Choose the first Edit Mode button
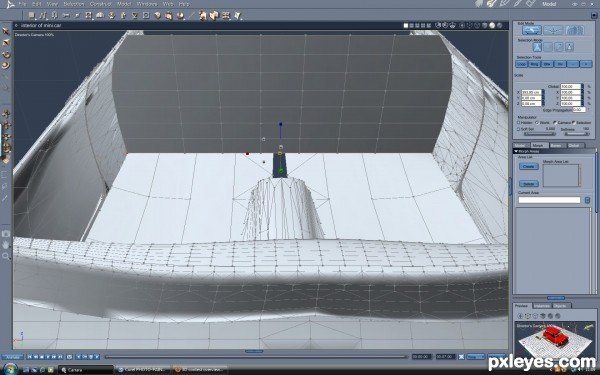Screen dimensions: 600x375 pos(532,30)
